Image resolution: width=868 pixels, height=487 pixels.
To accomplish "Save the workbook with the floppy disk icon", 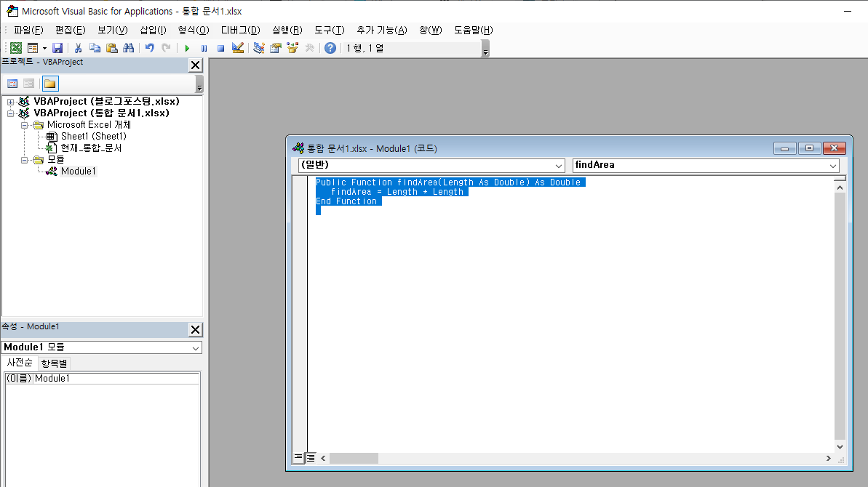I will [57, 48].
